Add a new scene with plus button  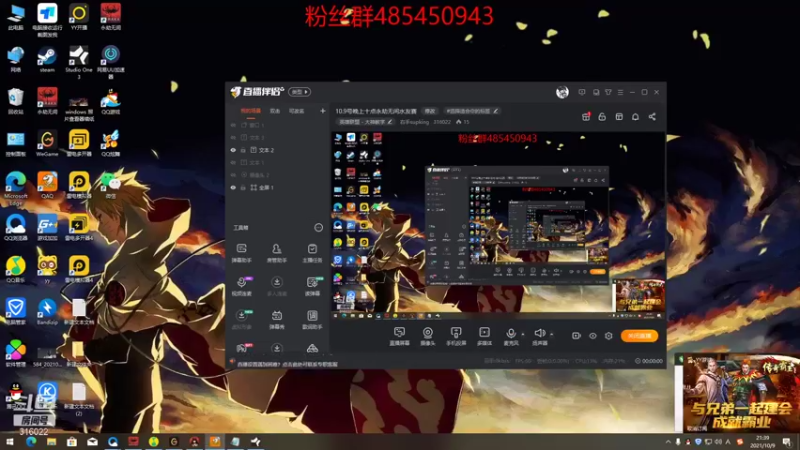[x=322, y=111]
